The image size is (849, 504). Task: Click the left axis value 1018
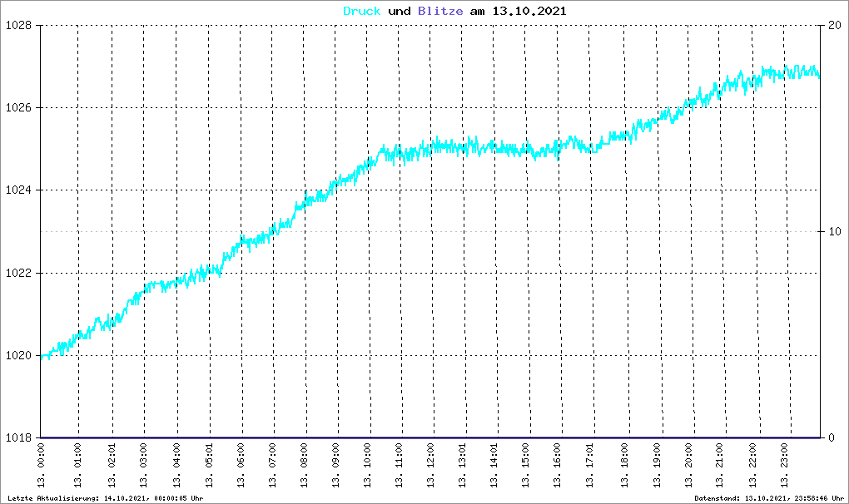tap(18, 438)
